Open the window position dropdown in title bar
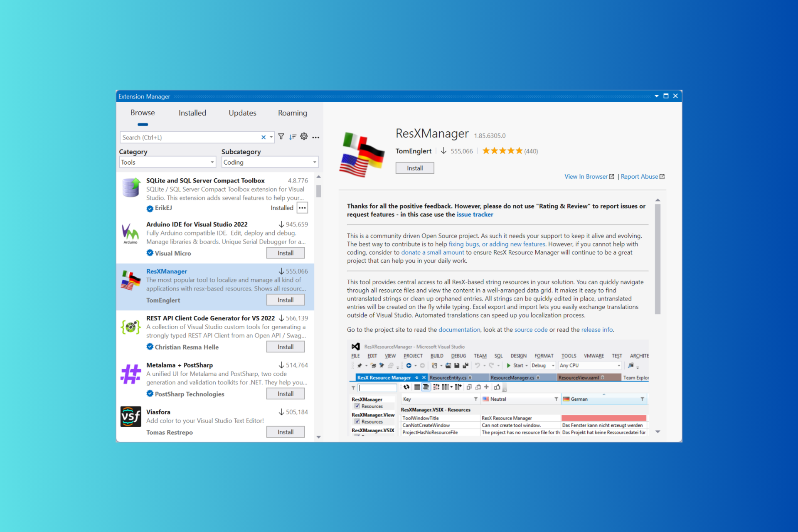798x532 pixels. tap(657, 96)
